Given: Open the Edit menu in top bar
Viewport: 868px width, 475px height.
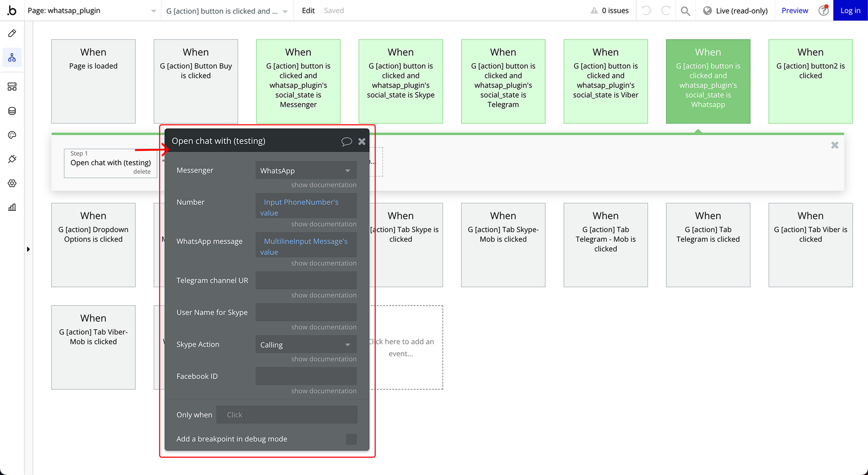Looking at the screenshot, I should (x=308, y=11).
